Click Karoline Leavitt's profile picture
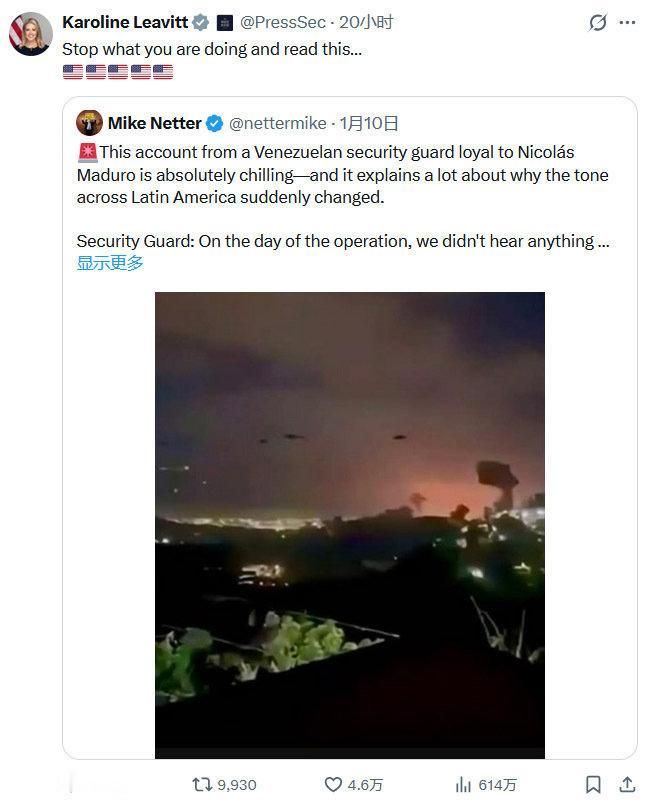 pos(31,33)
